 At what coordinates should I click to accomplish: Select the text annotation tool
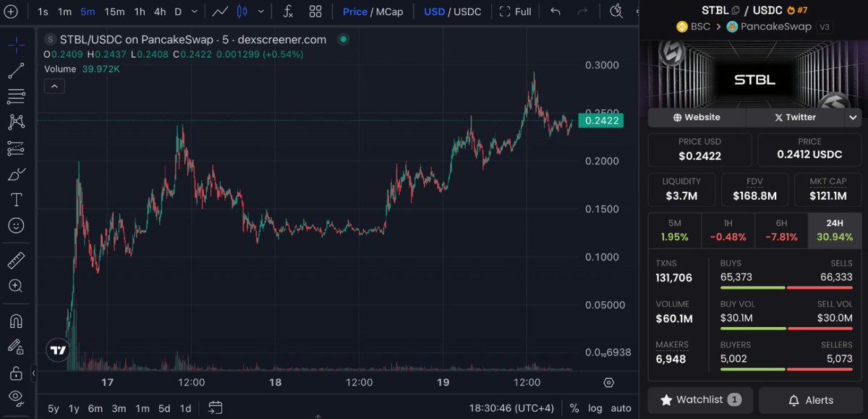(x=16, y=200)
